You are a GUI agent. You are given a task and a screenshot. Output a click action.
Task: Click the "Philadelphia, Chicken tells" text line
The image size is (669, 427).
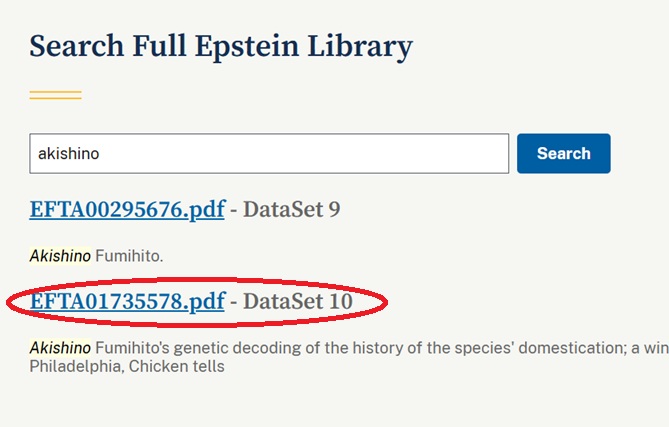127,366
